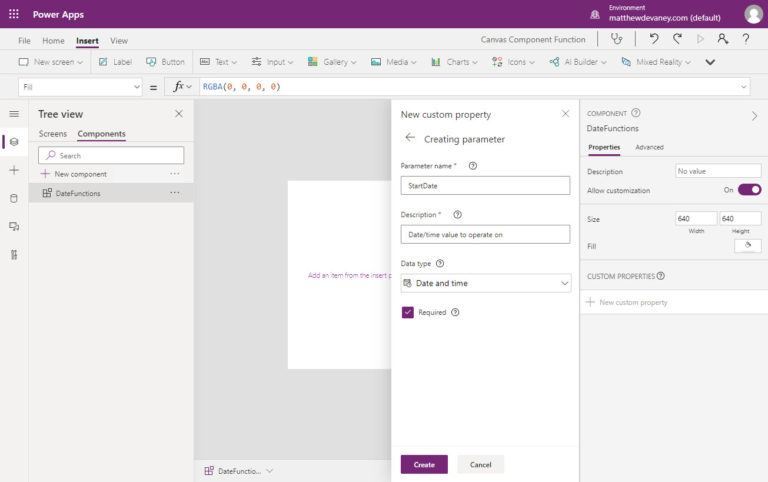The width and height of the screenshot is (768, 482).
Task: Open the File menu
Action: [24, 41]
